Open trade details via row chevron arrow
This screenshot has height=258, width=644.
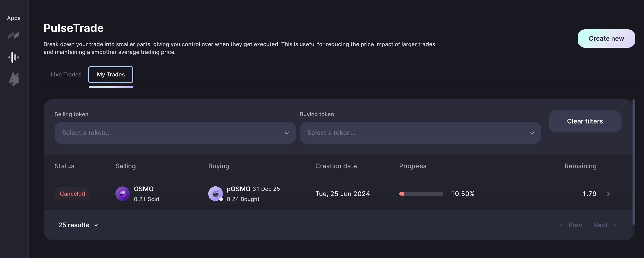click(608, 194)
